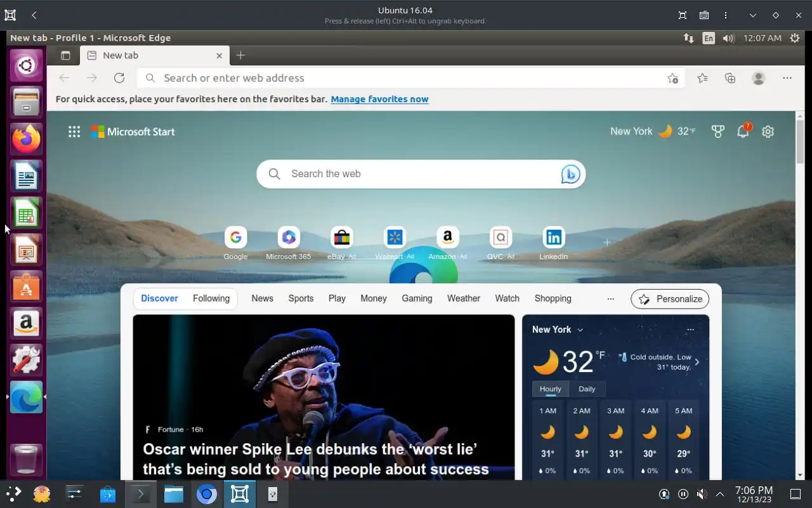
Task: Open the Weather feed tab
Action: click(x=464, y=298)
